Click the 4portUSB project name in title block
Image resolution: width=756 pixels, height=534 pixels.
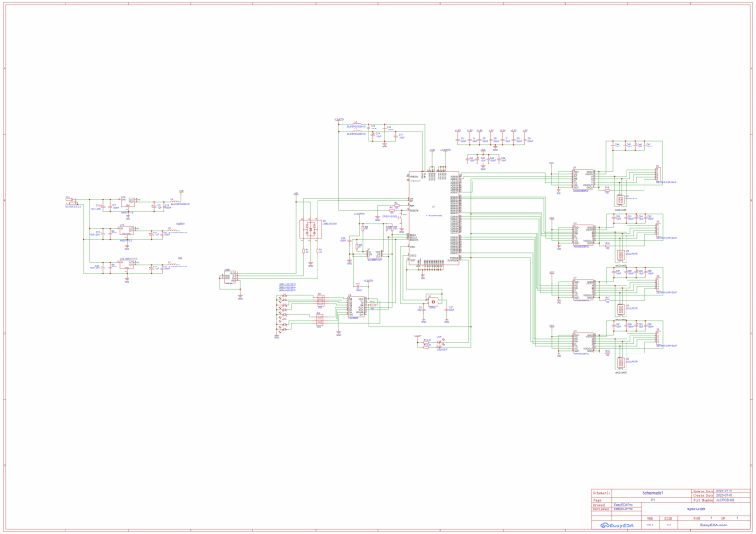[x=696, y=509]
